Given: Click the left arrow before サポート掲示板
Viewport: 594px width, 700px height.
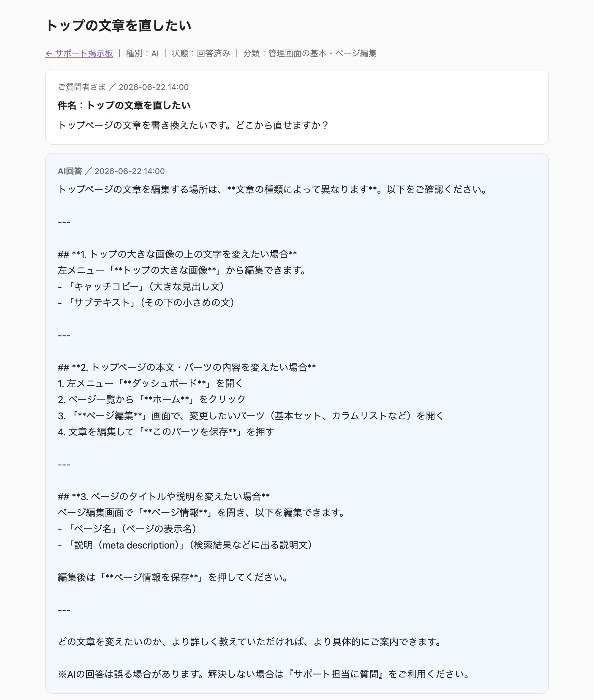Looking at the screenshot, I should [49, 53].
